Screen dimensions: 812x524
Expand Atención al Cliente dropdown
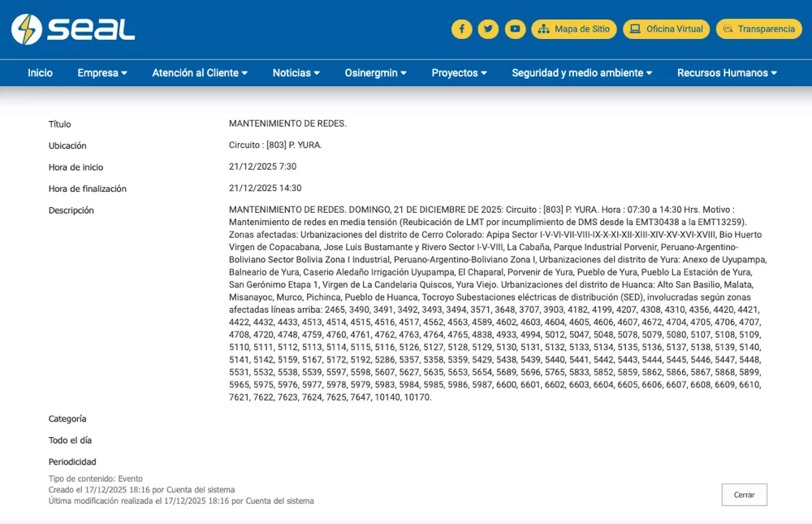point(200,73)
